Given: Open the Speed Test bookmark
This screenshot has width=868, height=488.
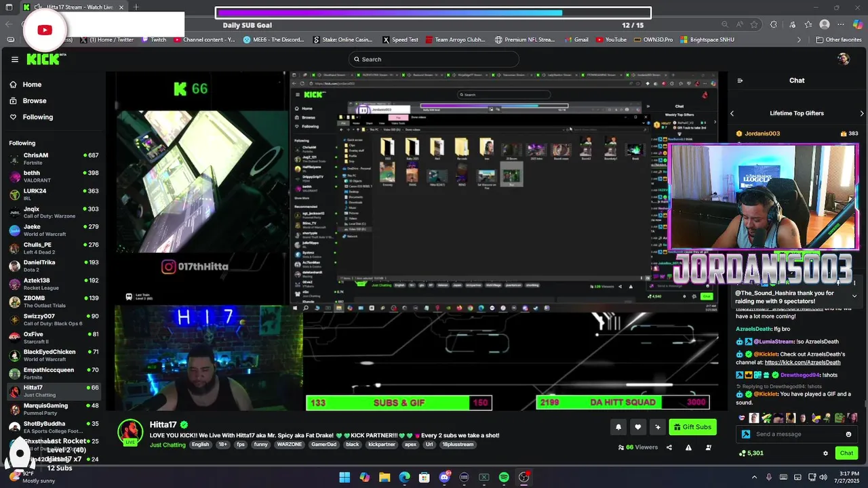Looking at the screenshot, I should point(400,40).
